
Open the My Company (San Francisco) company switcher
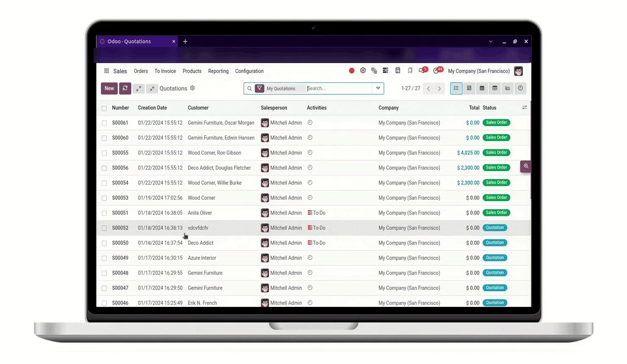[479, 71]
